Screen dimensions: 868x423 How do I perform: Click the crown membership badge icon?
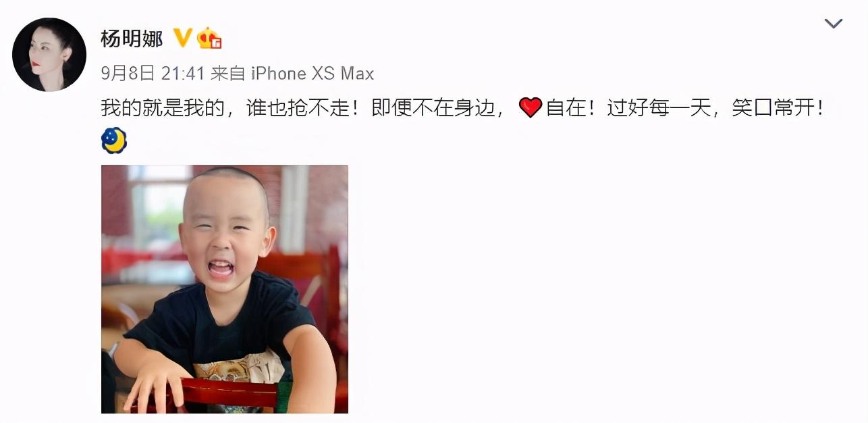209,39
